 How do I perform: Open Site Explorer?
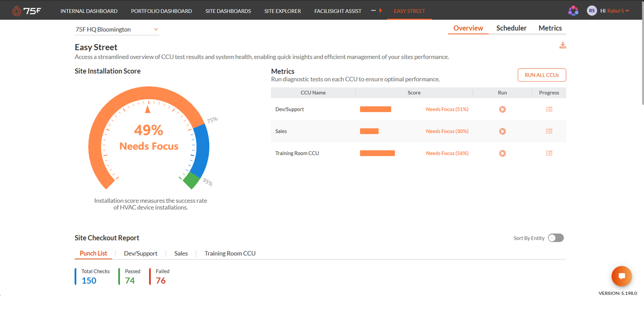282,11
